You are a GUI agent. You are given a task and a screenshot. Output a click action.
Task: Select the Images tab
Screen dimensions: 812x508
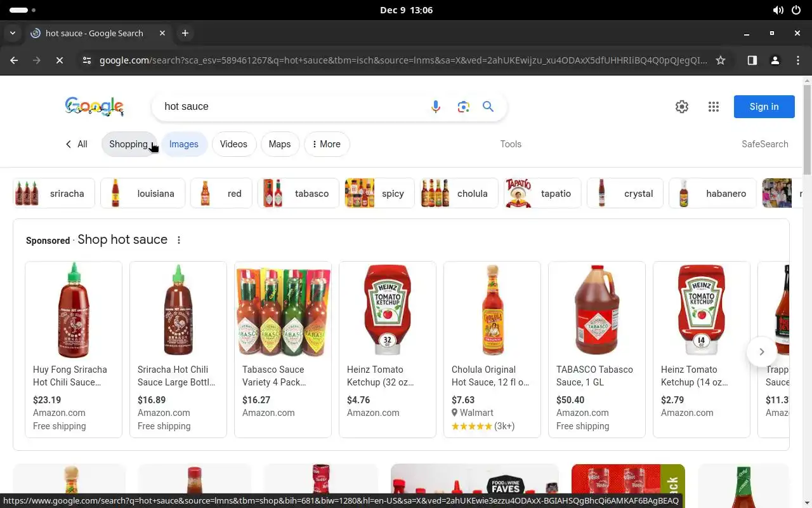(184, 144)
